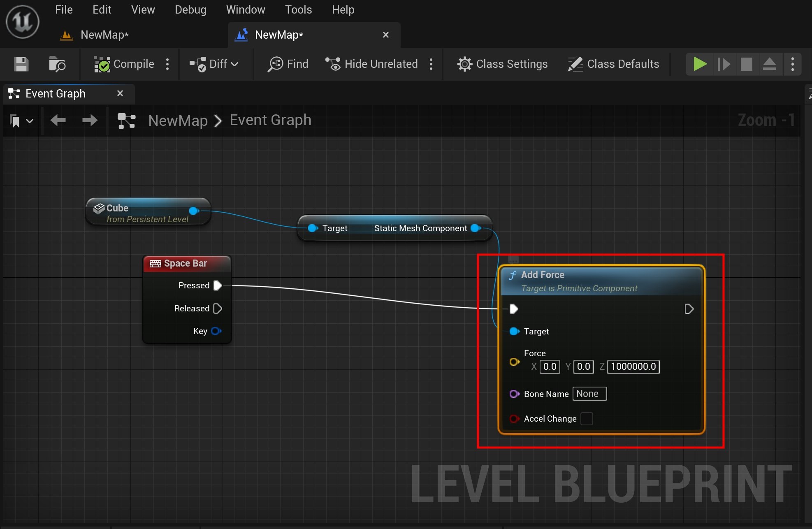Click NewMap in the breadcrumb
Screen dimensions: 812x529
(178, 121)
